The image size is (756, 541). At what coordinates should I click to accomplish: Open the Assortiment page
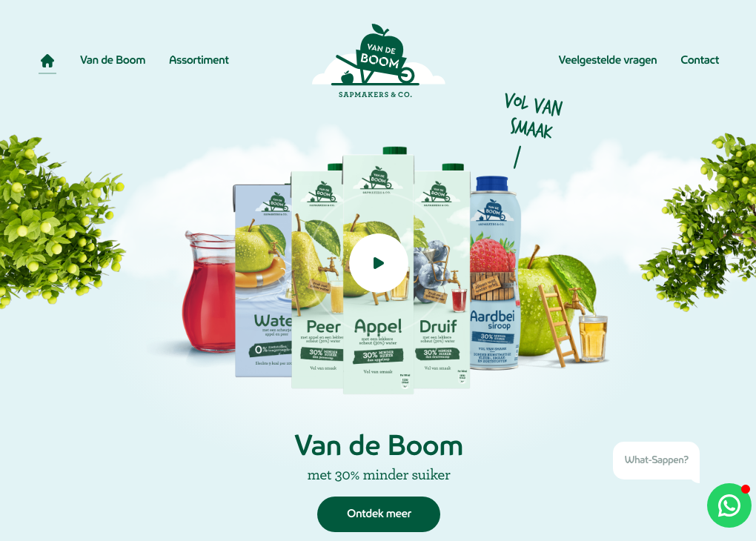tap(199, 60)
